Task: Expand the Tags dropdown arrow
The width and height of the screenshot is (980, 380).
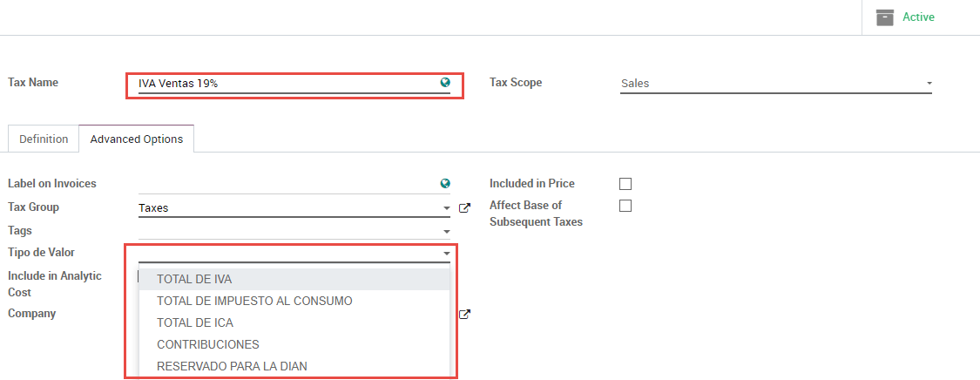Action: [x=446, y=231]
